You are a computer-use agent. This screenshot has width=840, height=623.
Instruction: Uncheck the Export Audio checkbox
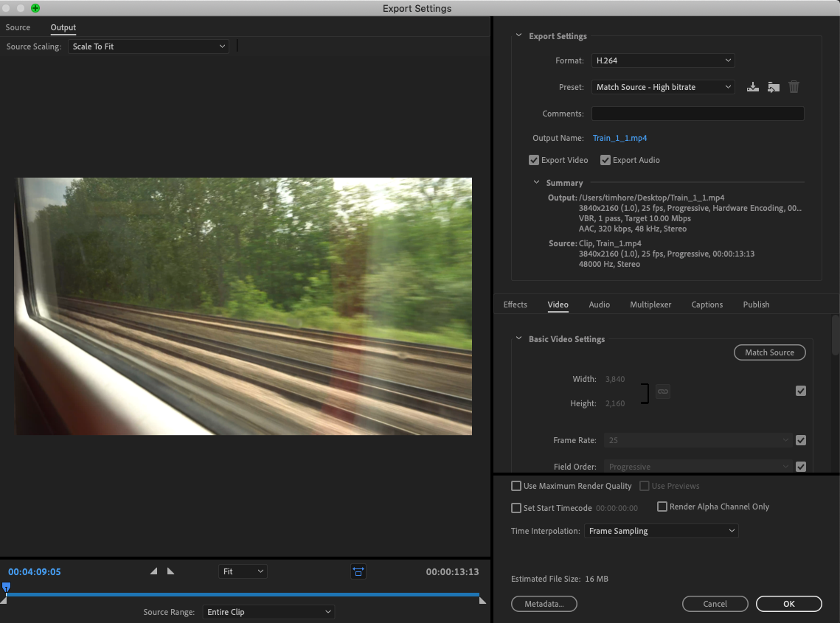coord(605,160)
